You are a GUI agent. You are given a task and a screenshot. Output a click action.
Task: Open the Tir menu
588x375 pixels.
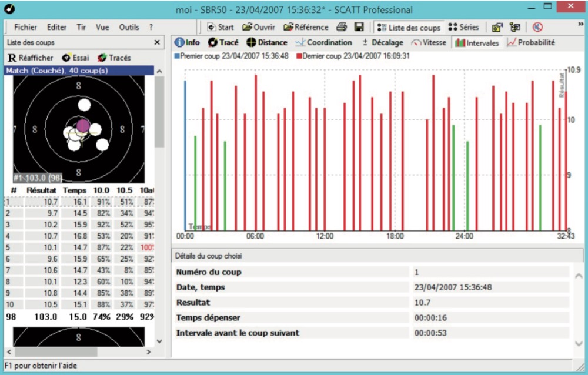coord(81,27)
